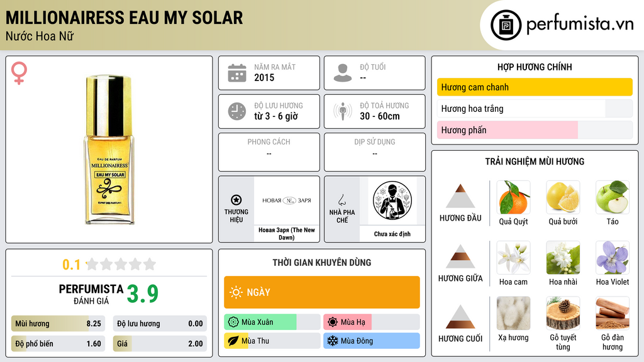Viewport: 644px width, 362px height.
Task: Select the Hương cam chanh accord bar
Action: pyautogui.click(x=535, y=87)
